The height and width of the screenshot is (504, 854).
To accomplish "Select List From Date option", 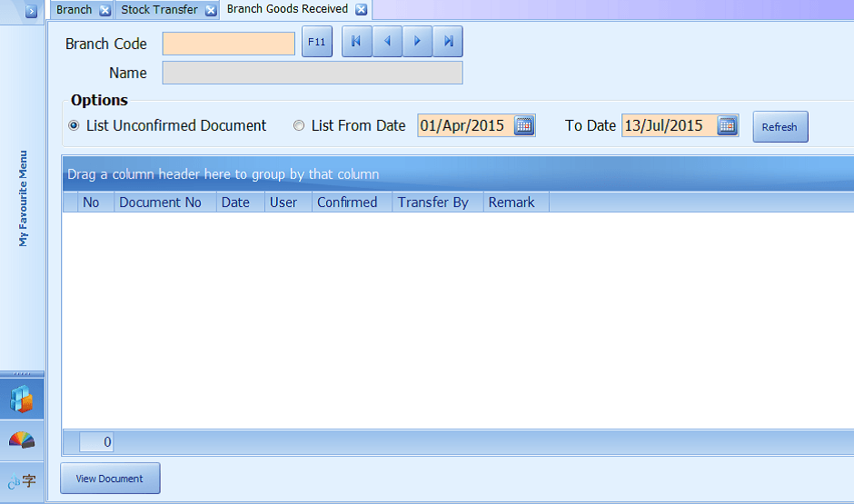I will click(299, 125).
